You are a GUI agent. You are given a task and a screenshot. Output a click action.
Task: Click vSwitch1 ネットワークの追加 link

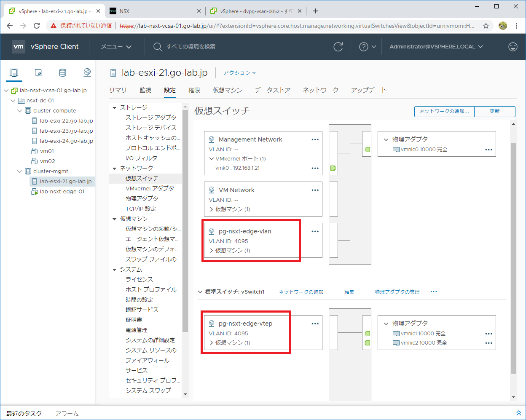click(301, 292)
